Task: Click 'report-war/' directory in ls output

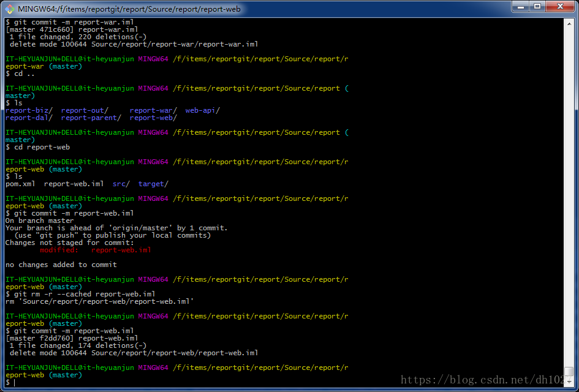Action: (153, 110)
